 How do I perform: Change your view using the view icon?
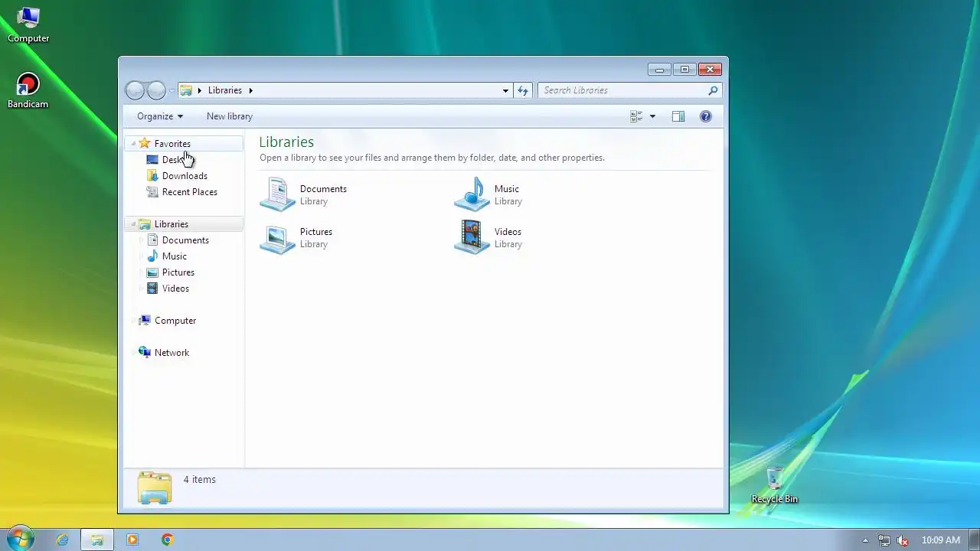(636, 116)
